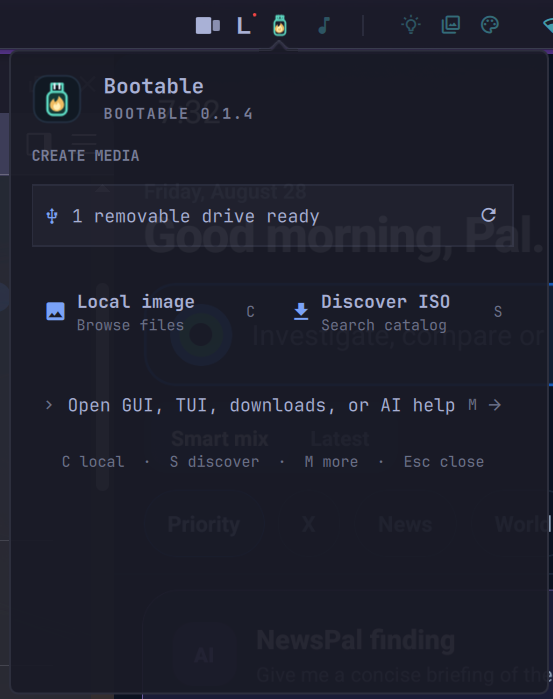The width and height of the screenshot is (553, 699).
Task: Click the '1 removable drive ready' status row
Action: (273, 215)
